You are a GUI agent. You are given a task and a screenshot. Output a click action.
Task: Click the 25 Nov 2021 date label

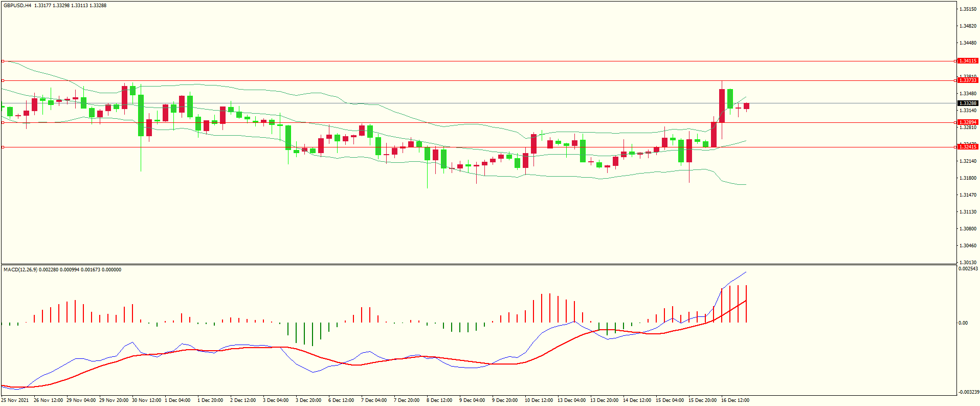pos(15,400)
